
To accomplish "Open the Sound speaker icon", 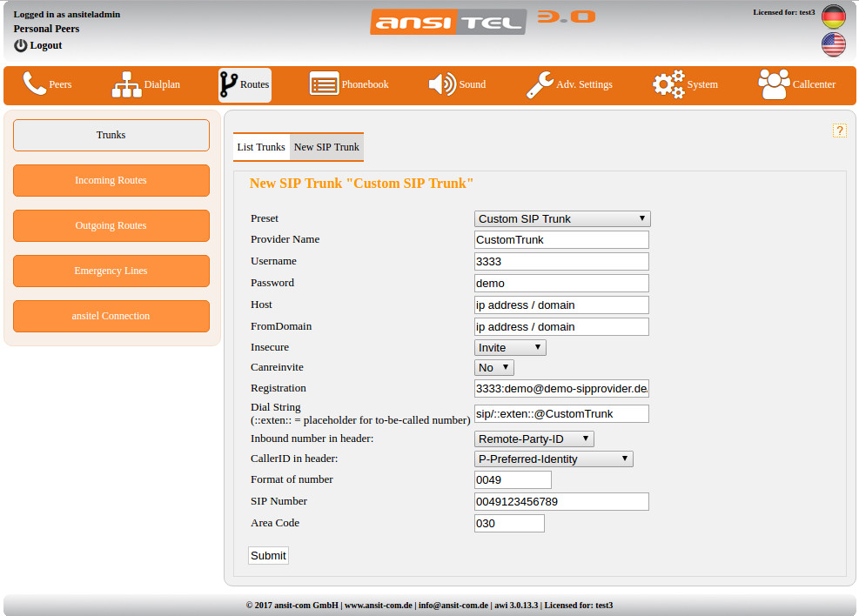I will pos(442,84).
